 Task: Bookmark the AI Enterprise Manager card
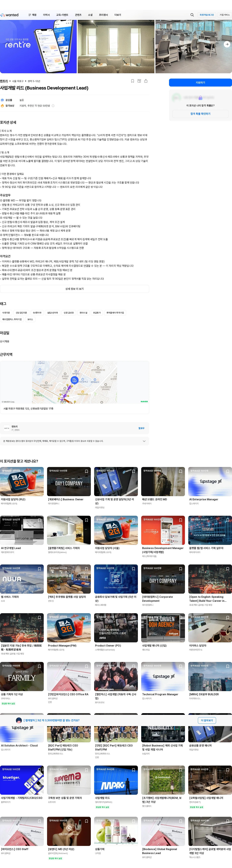tap(228, 471)
